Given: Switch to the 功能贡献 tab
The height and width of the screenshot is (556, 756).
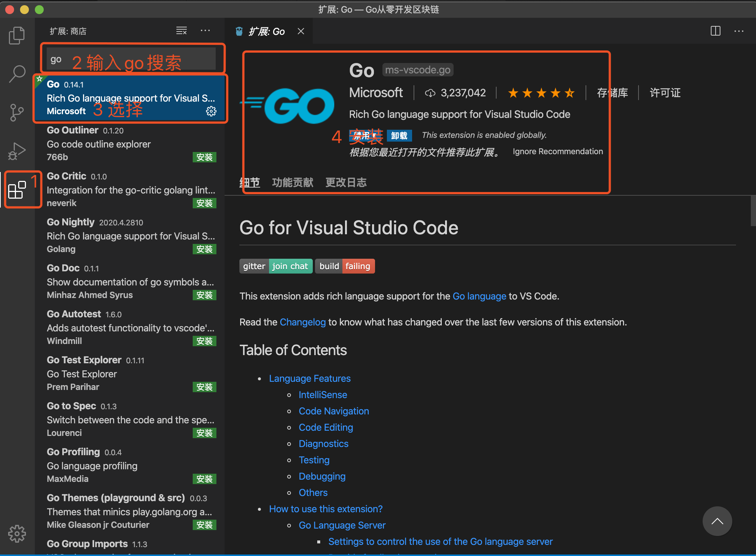Looking at the screenshot, I should pos(293,182).
